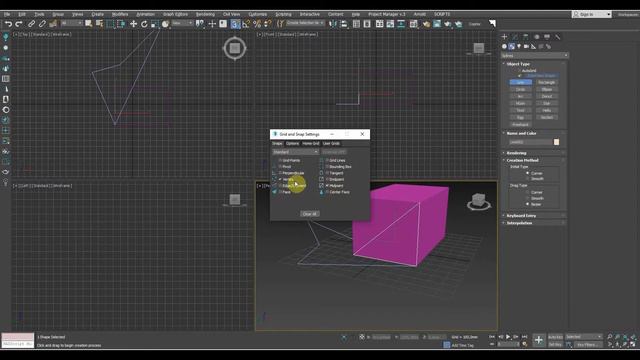
Task: Open the Standard snap type dropdown
Action: [296, 152]
